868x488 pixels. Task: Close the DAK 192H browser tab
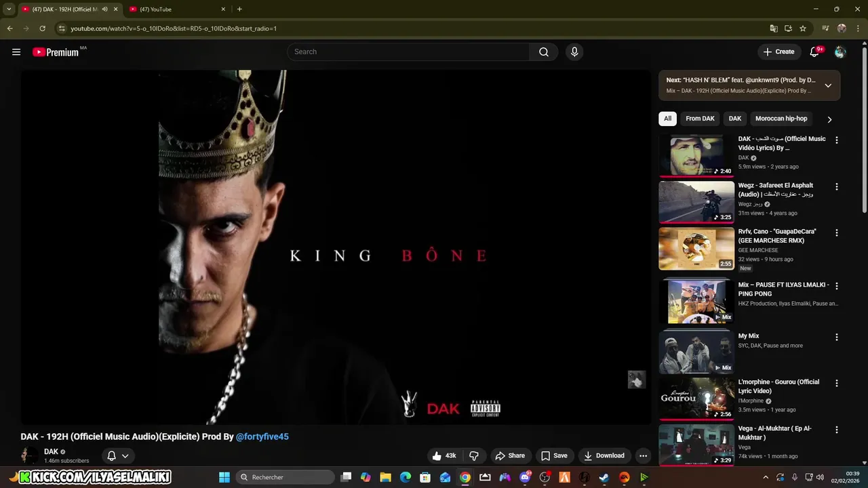[115, 9]
